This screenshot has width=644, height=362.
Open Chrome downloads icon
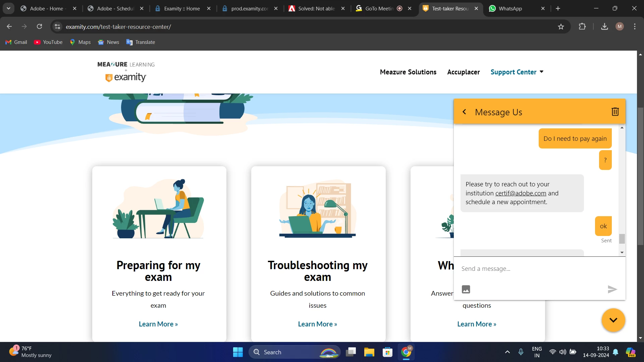tap(604, 26)
